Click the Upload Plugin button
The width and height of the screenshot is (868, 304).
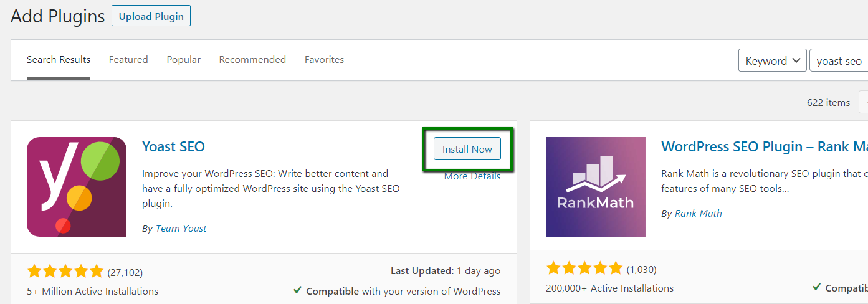(x=151, y=16)
